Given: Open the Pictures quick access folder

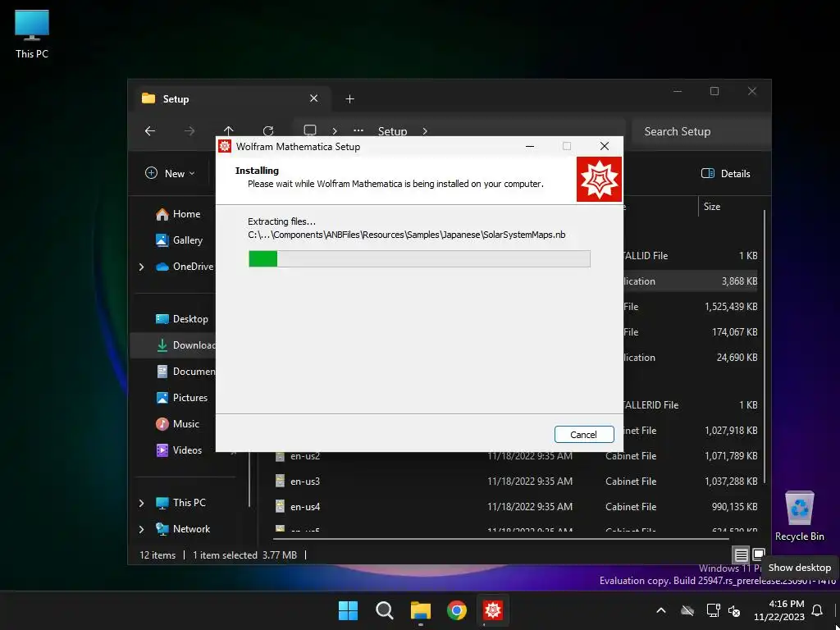Looking at the screenshot, I should click(x=181, y=398).
